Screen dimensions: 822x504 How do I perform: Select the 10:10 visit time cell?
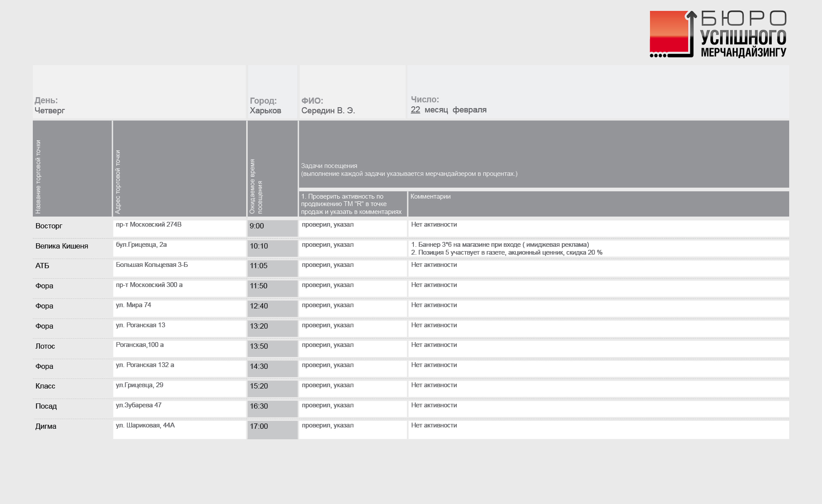coord(273,248)
